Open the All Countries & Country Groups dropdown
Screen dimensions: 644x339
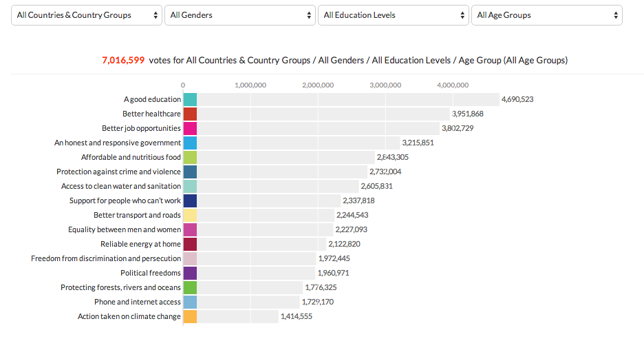(86, 15)
